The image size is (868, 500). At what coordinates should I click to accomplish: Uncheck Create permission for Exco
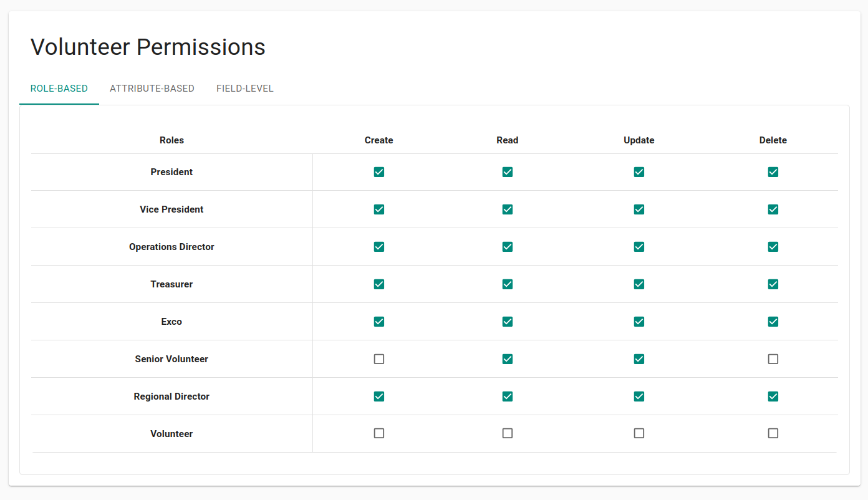(x=379, y=322)
